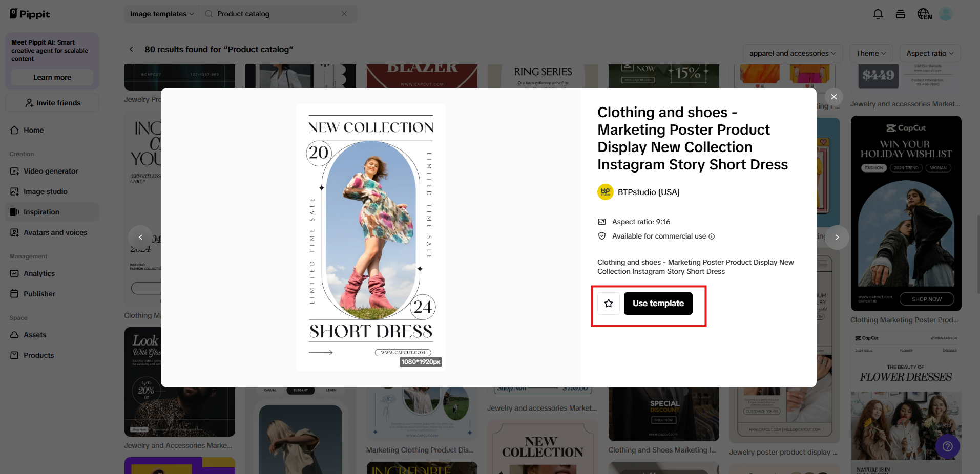Viewport: 980px width, 474px height.
Task: Open Video generator in sidebar
Action: tap(51, 171)
